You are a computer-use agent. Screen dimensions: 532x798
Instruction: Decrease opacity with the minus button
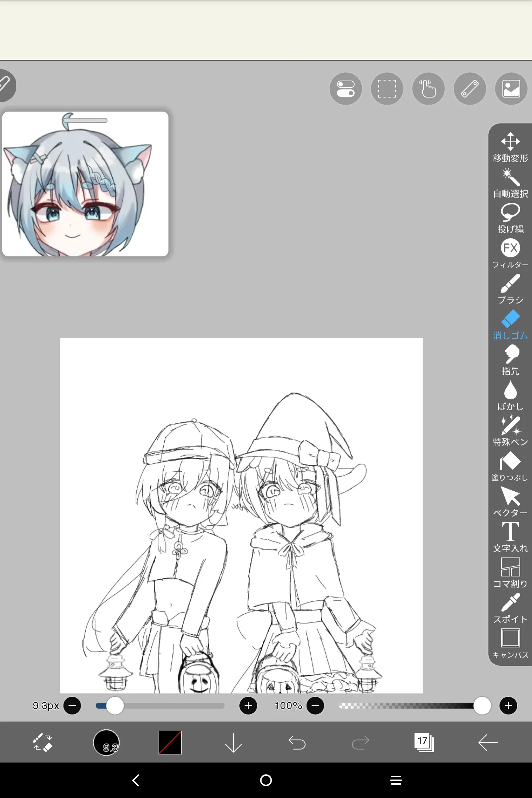tap(315, 706)
